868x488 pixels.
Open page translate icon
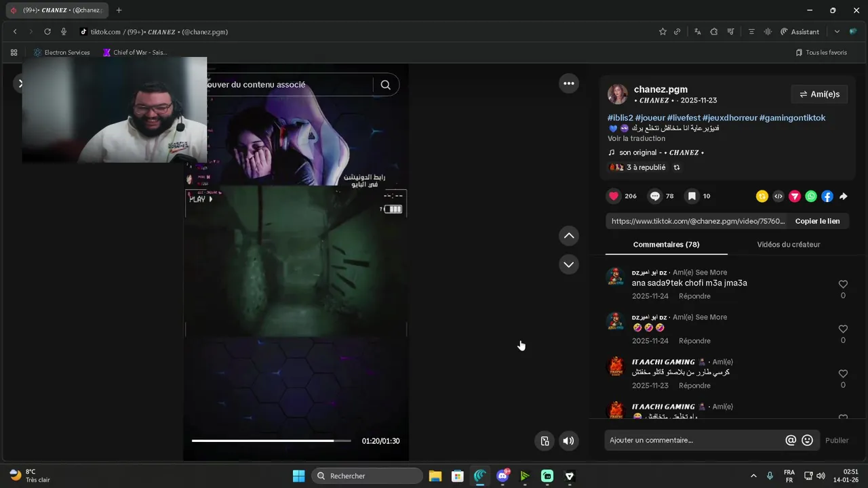click(x=697, y=32)
